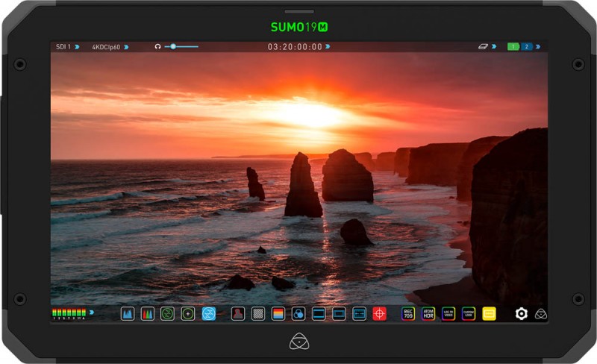The height and width of the screenshot is (364, 597).
Task: Toggle the yellow display mode button
Action: point(489,314)
